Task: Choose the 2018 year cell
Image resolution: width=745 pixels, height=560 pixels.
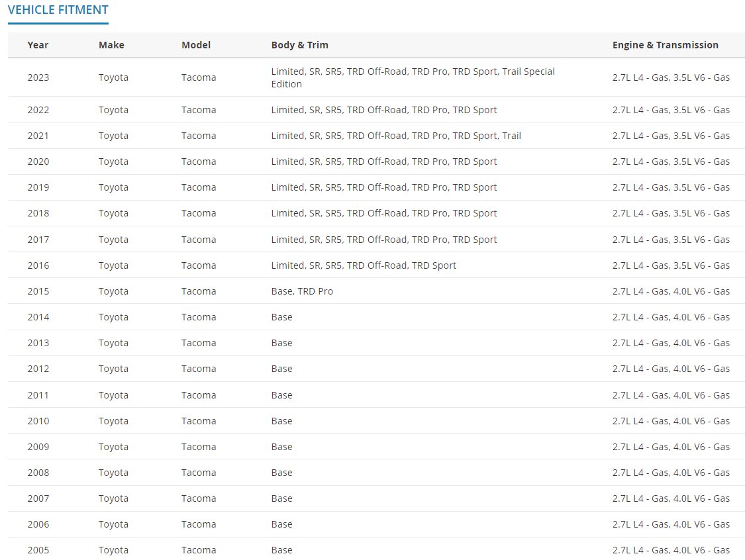Action: tap(38, 213)
